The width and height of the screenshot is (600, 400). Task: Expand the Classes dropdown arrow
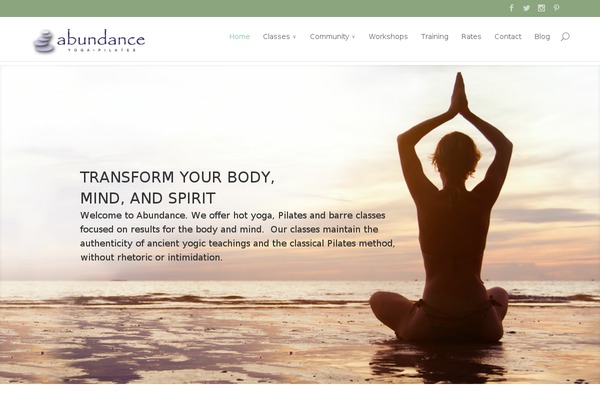[x=294, y=37]
